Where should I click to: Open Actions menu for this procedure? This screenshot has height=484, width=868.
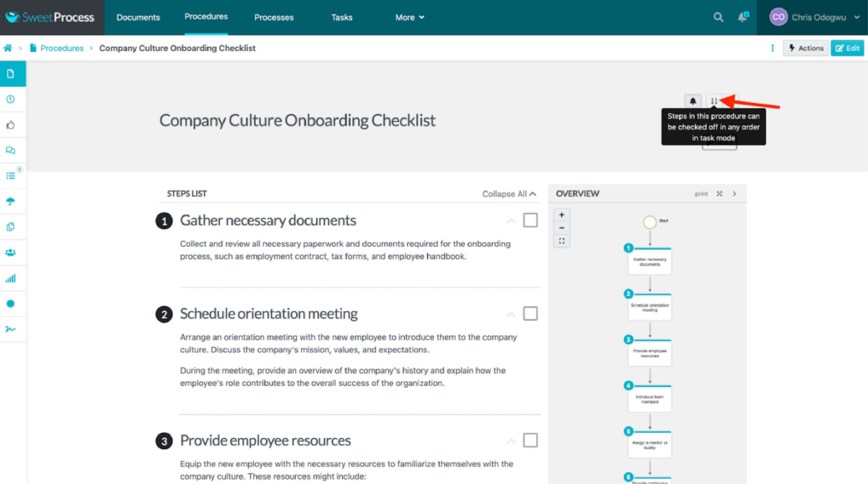coord(805,48)
